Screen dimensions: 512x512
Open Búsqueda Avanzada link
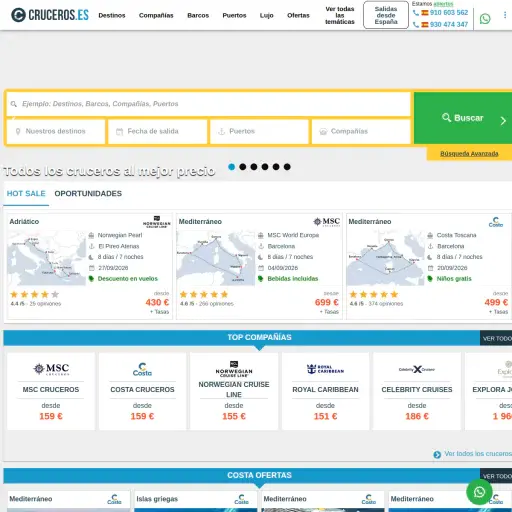[x=469, y=154]
